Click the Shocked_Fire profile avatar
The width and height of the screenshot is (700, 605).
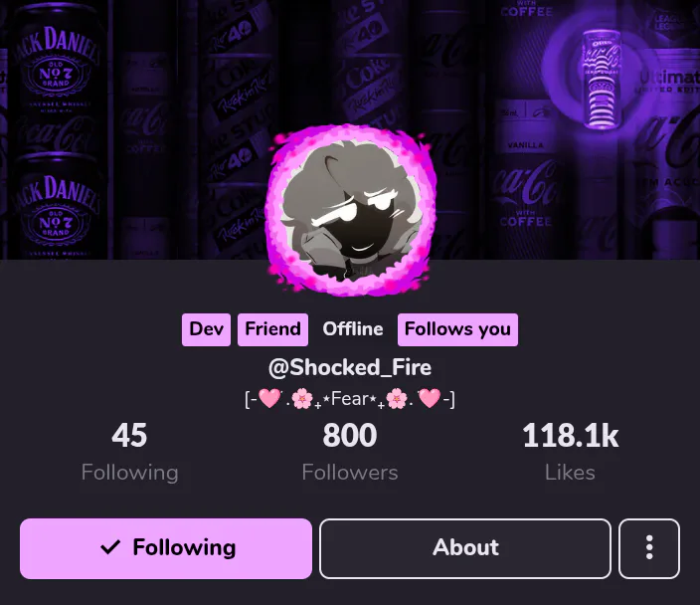[350, 210]
